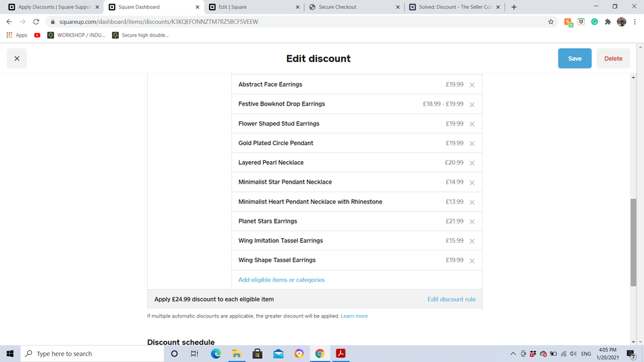
Task: Bookmark this page with star icon
Action: (x=551, y=22)
